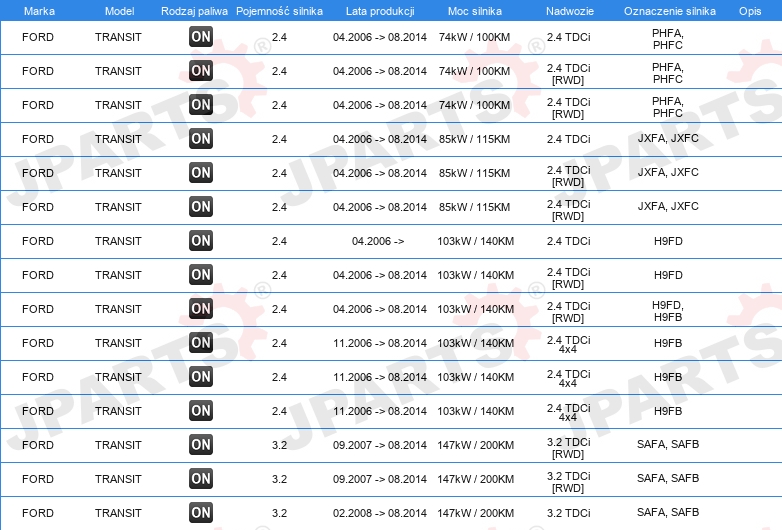Screen dimensions: 782x530
Task: Select the H9FD engine code with open-ended production
Action: [668, 241]
